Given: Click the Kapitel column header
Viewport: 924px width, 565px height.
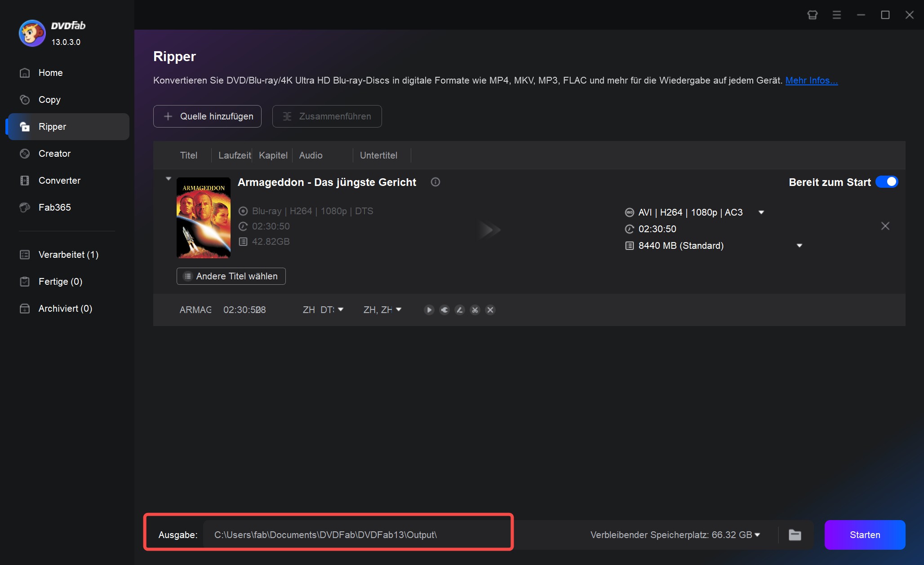Looking at the screenshot, I should click(273, 155).
